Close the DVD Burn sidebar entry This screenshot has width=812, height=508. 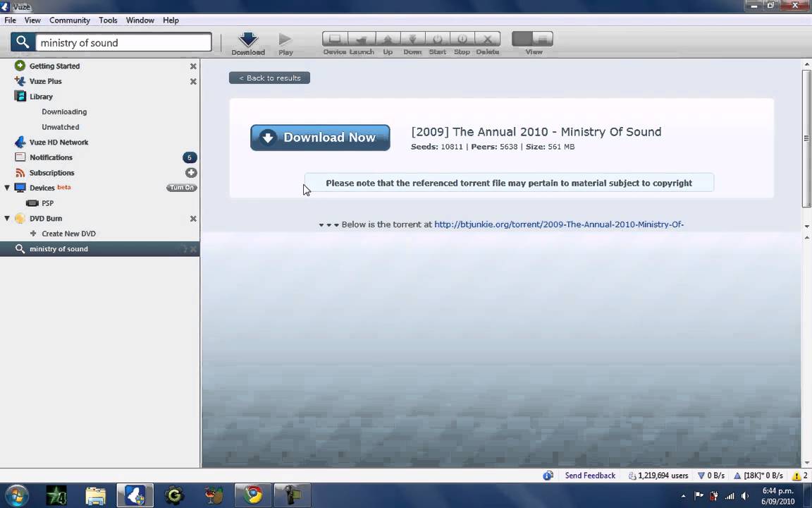point(193,219)
